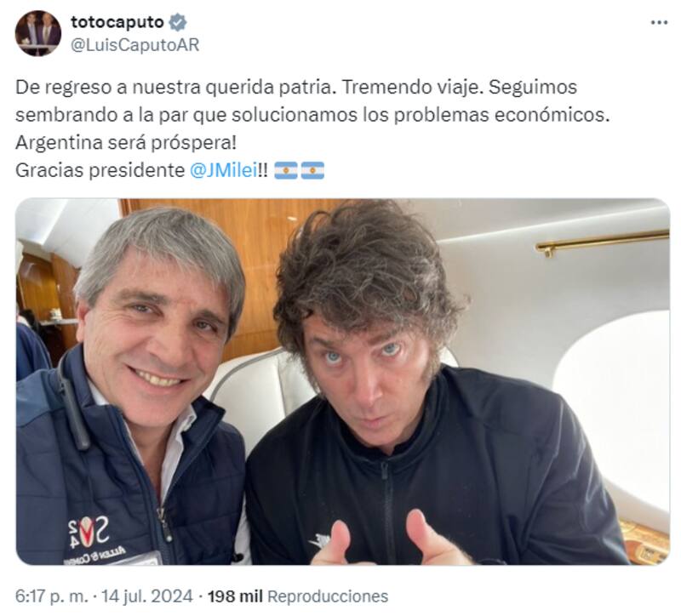
Task: Open the three-dot more options menu
Action: [x=659, y=23]
